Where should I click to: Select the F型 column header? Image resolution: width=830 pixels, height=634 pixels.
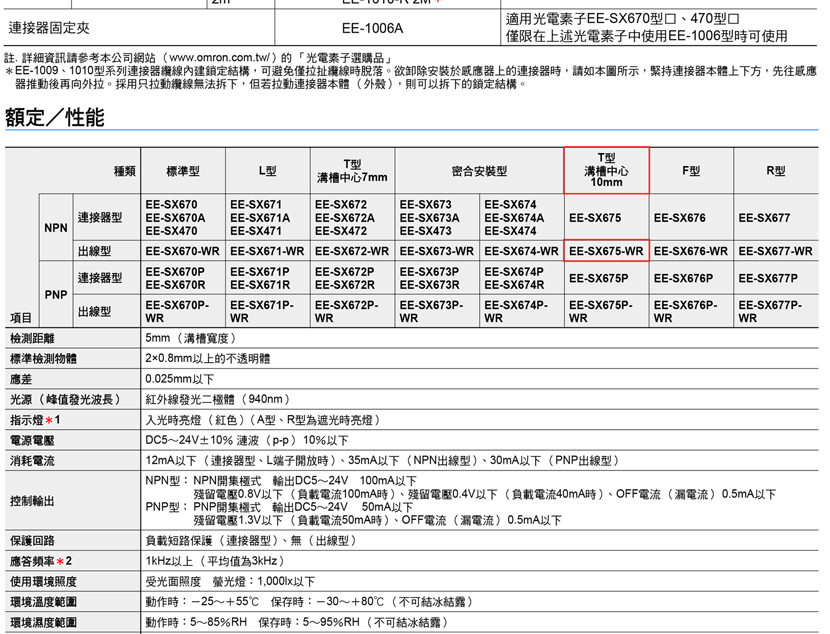click(691, 171)
